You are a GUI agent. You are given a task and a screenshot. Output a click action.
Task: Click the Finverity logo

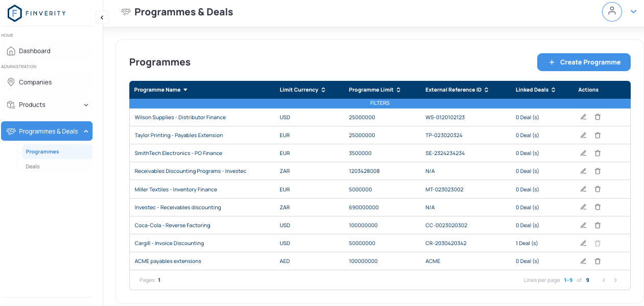pos(37,13)
